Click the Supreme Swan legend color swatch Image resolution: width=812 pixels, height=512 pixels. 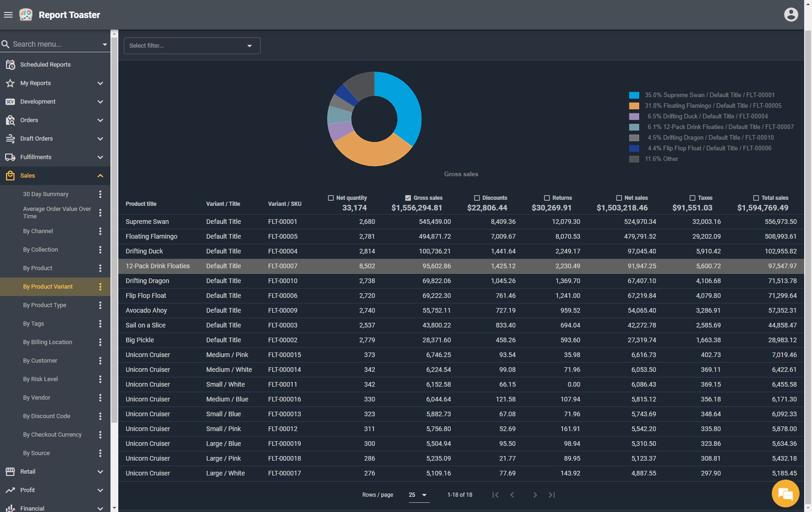click(x=634, y=95)
